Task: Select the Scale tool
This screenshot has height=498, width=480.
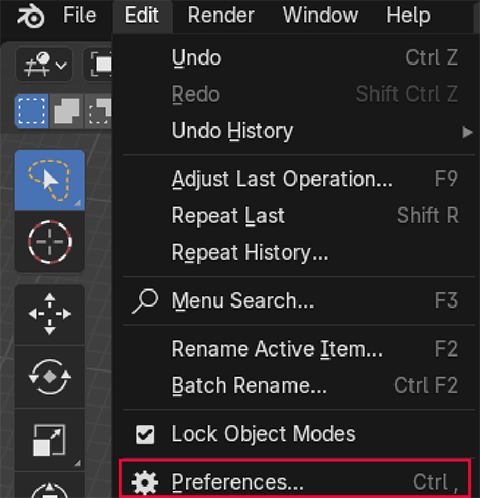Action: pyautogui.click(x=50, y=439)
